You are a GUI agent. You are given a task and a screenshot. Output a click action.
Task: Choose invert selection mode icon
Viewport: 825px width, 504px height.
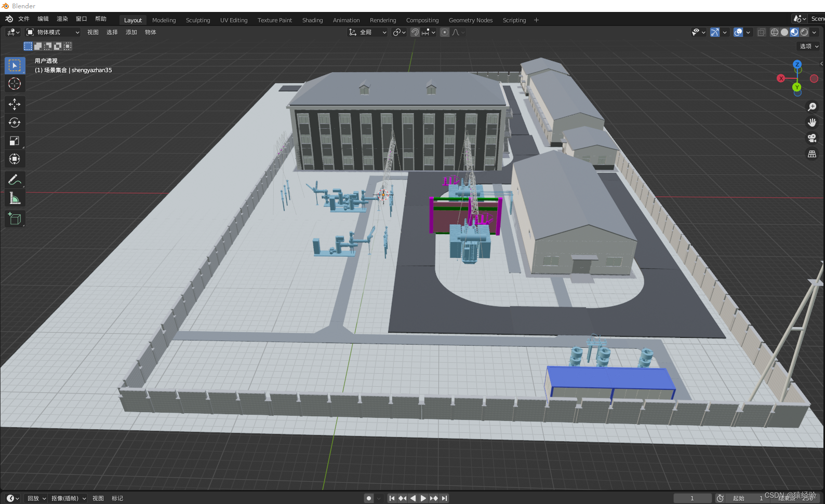click(58, 46)
